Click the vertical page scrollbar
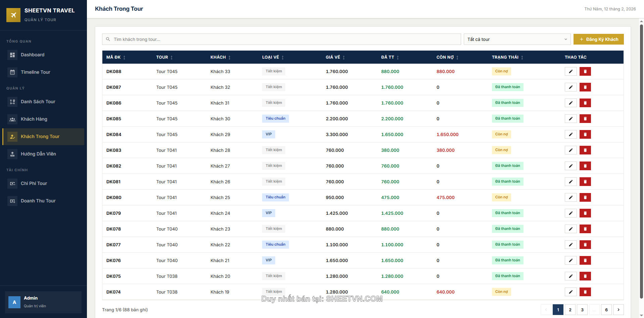This screenshot has height=318, width=644. [x=641, y=161]
